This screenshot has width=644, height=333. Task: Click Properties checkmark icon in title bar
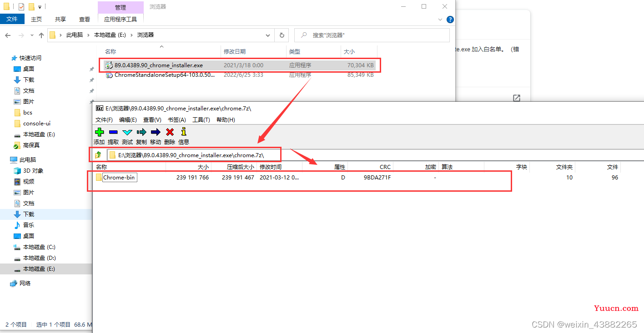coord(21,7)
